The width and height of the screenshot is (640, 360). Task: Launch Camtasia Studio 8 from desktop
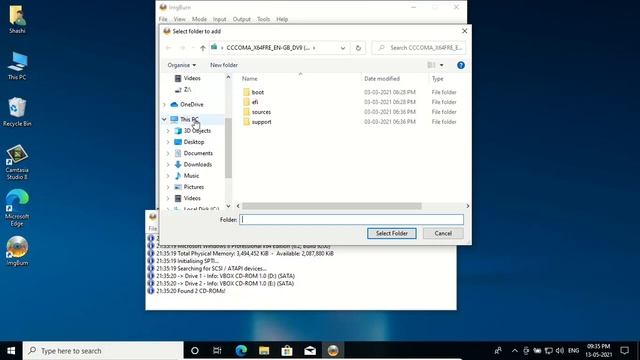(x=17, y=162)
